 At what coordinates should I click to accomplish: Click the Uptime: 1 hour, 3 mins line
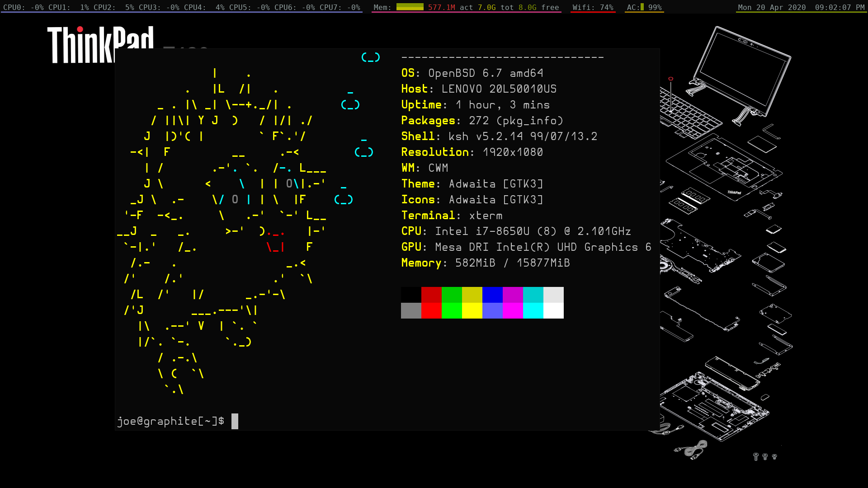[475, 105]
